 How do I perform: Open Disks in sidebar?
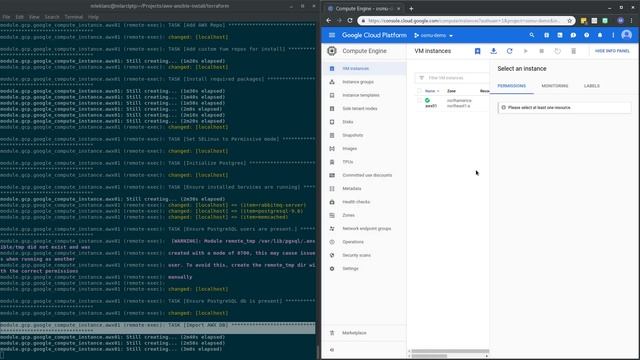pyautogui.click(x=348, y=122)
